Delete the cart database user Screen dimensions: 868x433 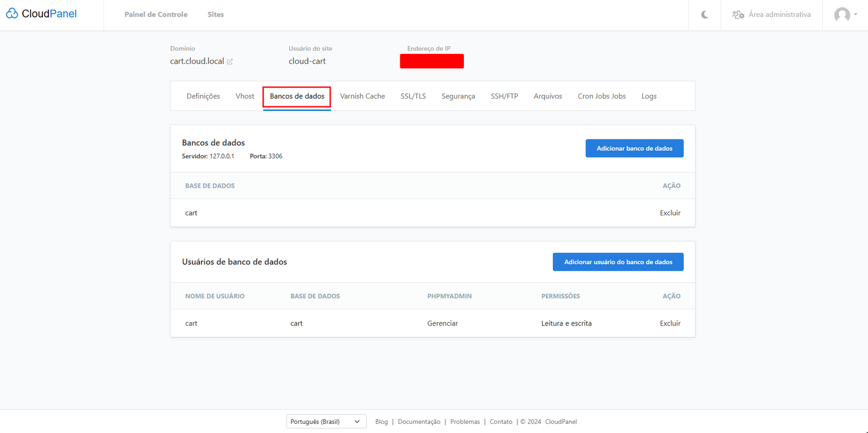pos(670,323)
